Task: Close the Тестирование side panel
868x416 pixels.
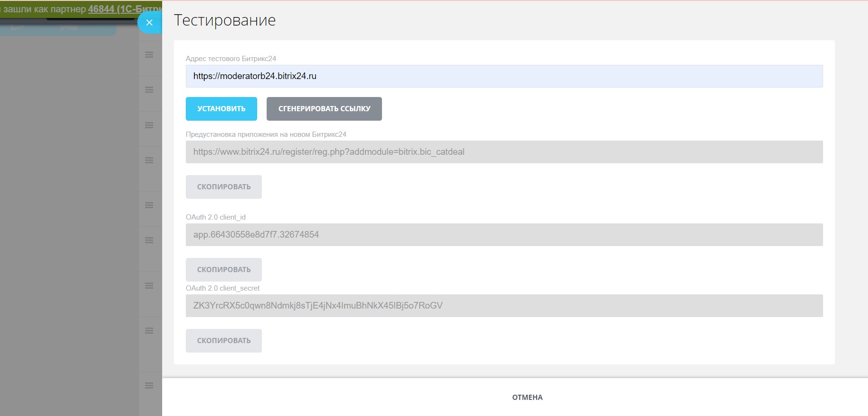Action: coord(149,22)
